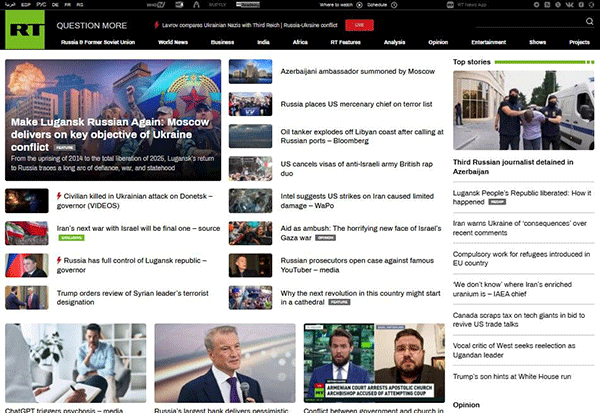This screenshot has width=600, height=413.
Task: Open Make Lugansk Russian Again feature story
Action: pos(110,134)
